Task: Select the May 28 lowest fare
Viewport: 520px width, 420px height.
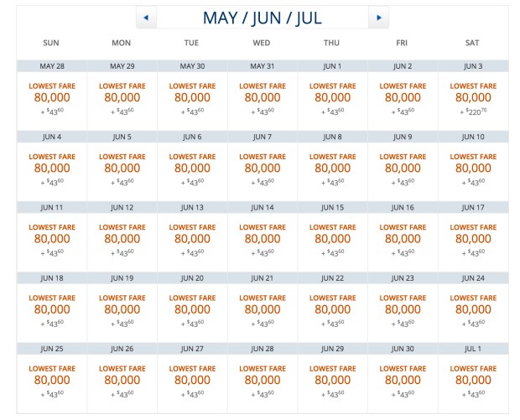Action: coord(49,97)
